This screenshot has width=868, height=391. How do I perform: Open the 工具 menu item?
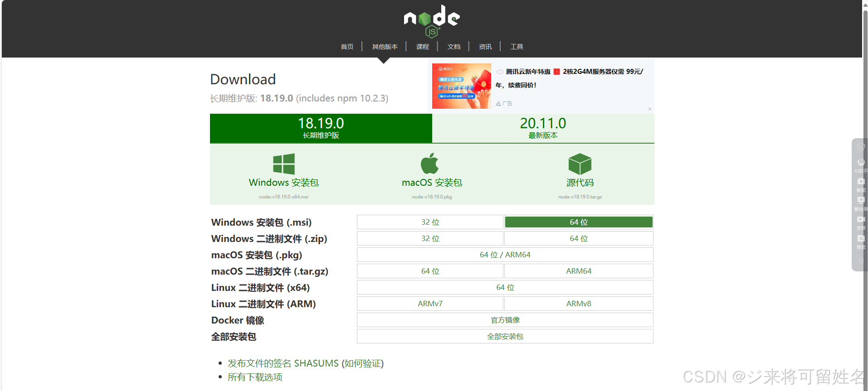(517, 47)
